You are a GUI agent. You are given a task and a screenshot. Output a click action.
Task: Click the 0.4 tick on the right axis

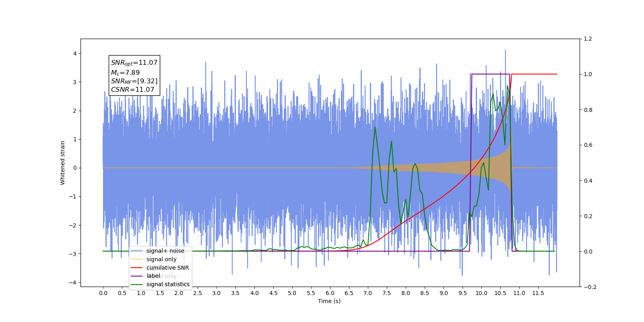pos(588,181)
